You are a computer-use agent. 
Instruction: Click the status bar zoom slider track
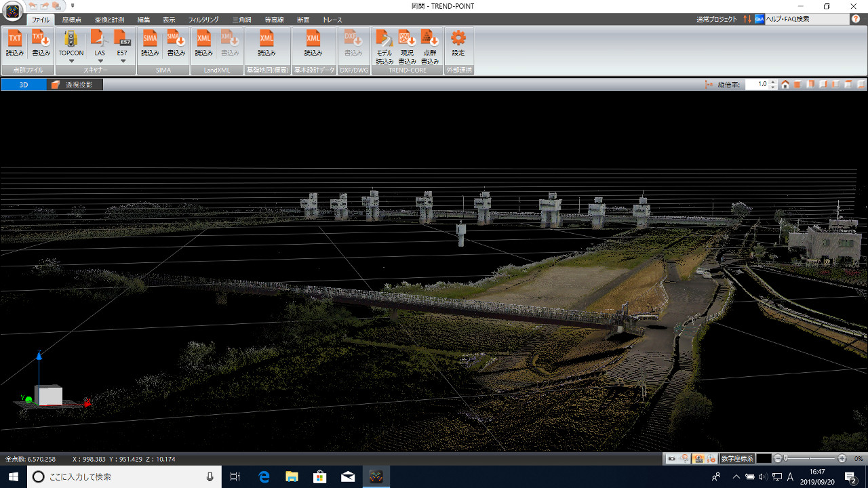coord(810,459)
